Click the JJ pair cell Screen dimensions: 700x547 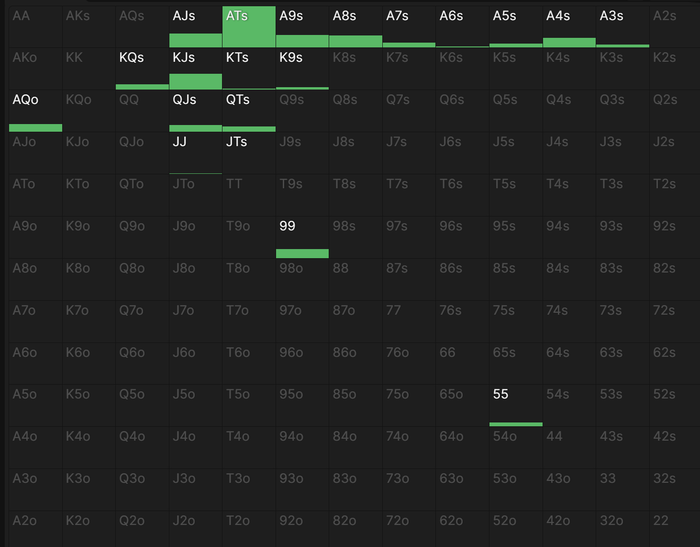[x=196, y=153]
